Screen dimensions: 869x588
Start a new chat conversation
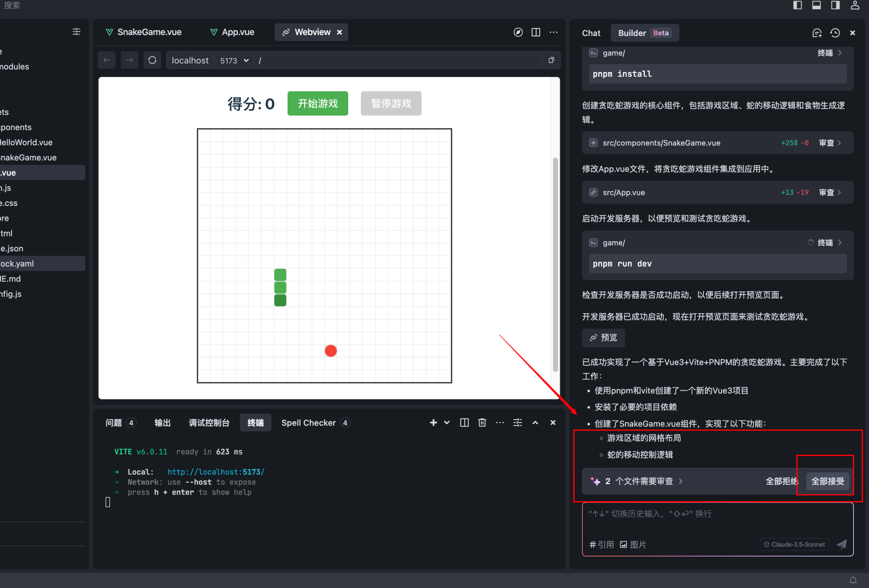[x=817, y=33]
